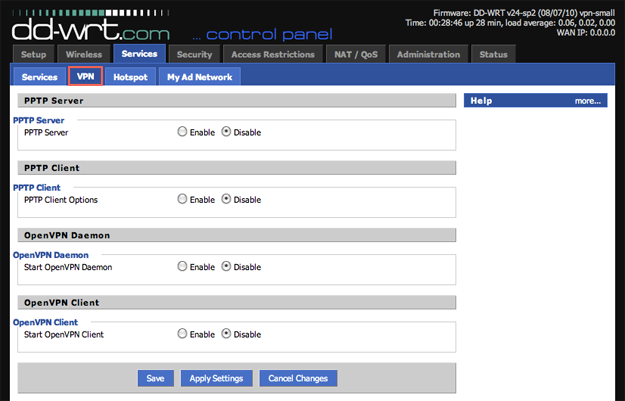Select the Services sub-tab

coord(39,77)
